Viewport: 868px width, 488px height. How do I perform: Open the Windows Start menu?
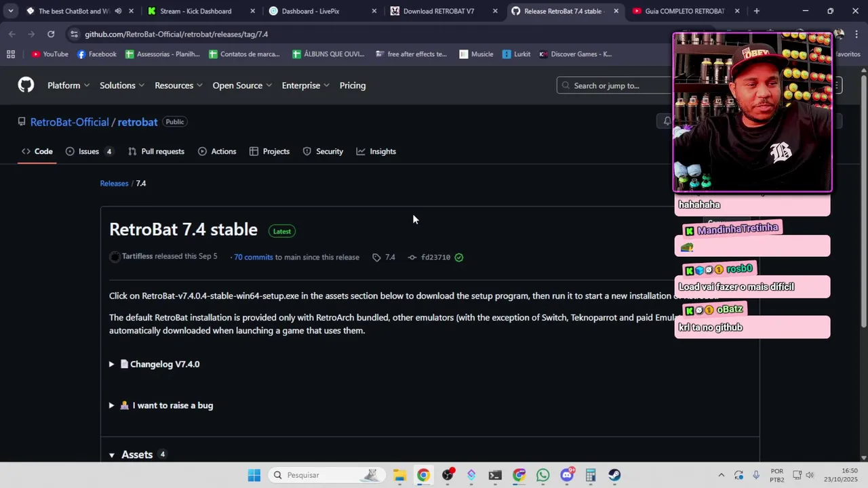254,475
